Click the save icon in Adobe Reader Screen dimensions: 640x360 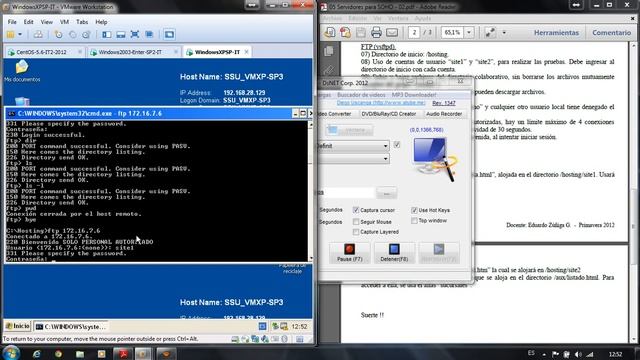361,32
